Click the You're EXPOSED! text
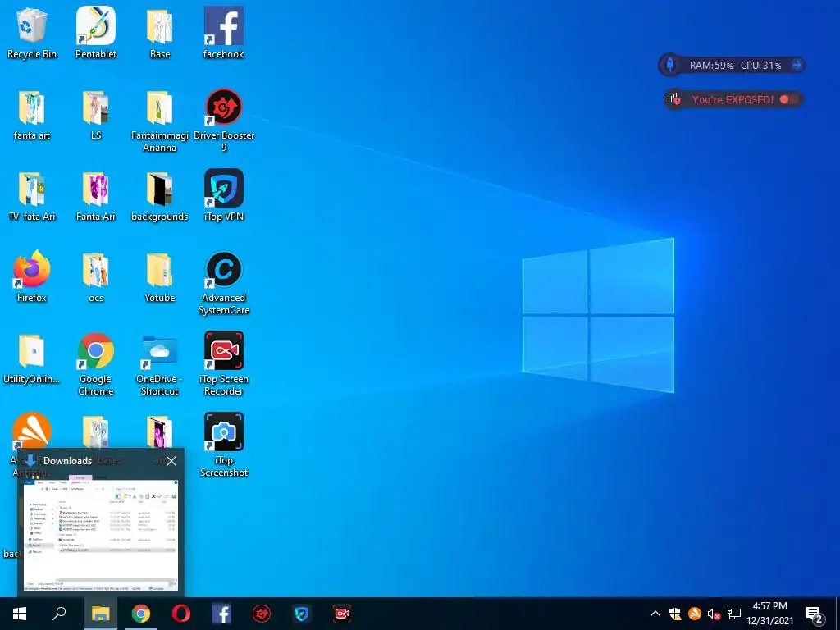The width and height of the screenshot is (840, 630). pyautogui.click(x=733, y=99)
